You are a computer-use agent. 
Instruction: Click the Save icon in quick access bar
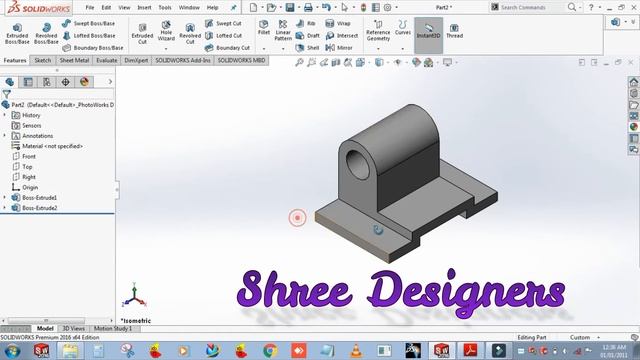click(290, 7)
